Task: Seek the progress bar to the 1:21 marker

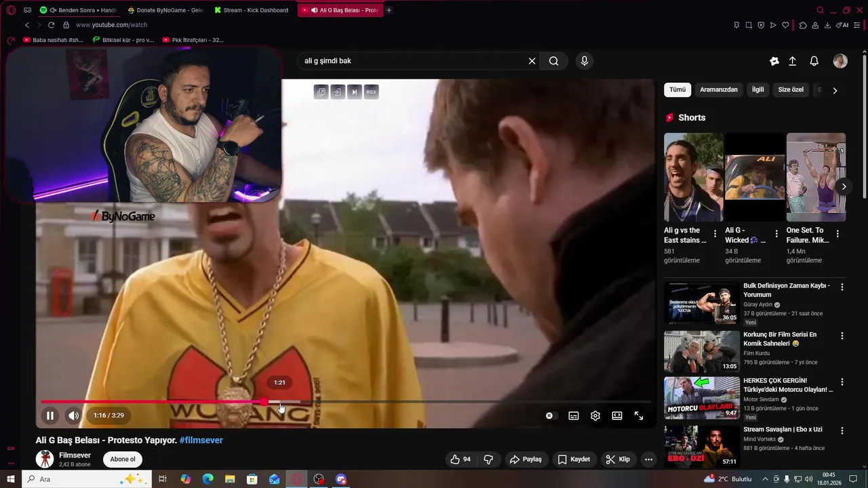Action: tap(280, 402)
